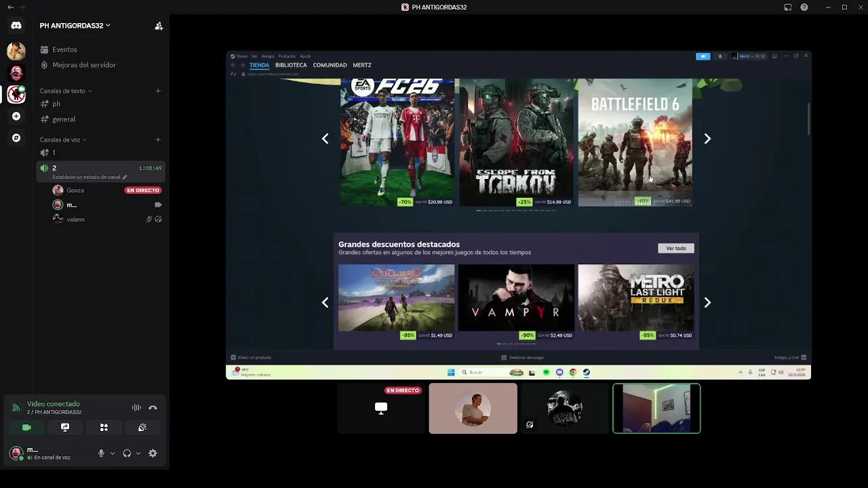Open the Outward deal card

[397, 302]
